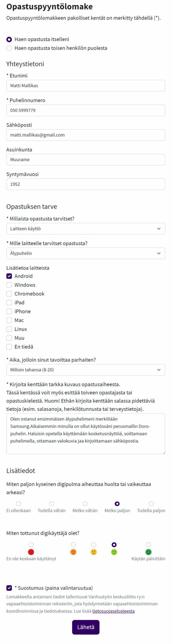Open the tietosuojaselosteesta link
This screenshot has width=173, height=644.
[x=113, y=611]
